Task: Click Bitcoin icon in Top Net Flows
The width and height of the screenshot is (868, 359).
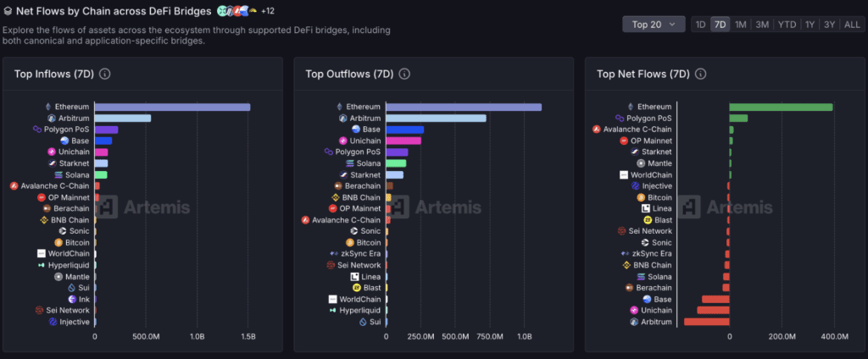Action: [x=641, y=197]
